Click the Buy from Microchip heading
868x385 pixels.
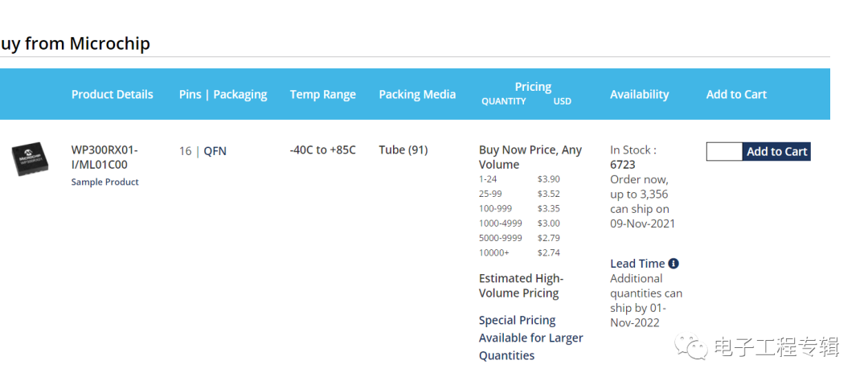point(74,43)
